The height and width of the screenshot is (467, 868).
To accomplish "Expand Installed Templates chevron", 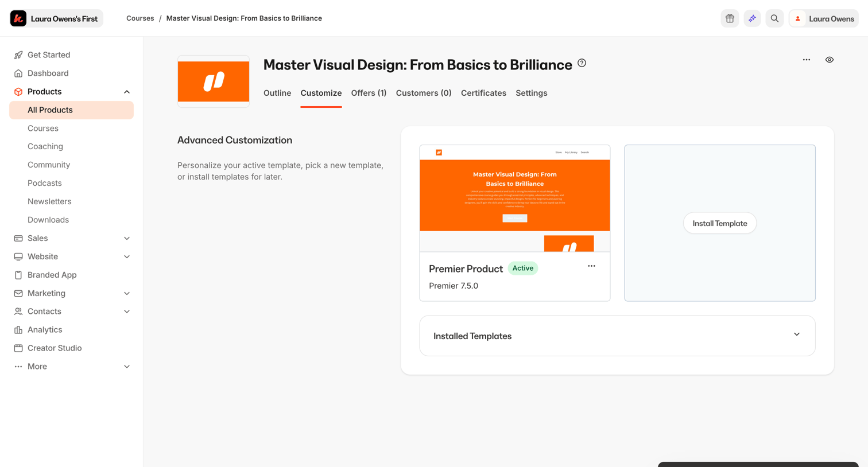I will click(797, 334).
